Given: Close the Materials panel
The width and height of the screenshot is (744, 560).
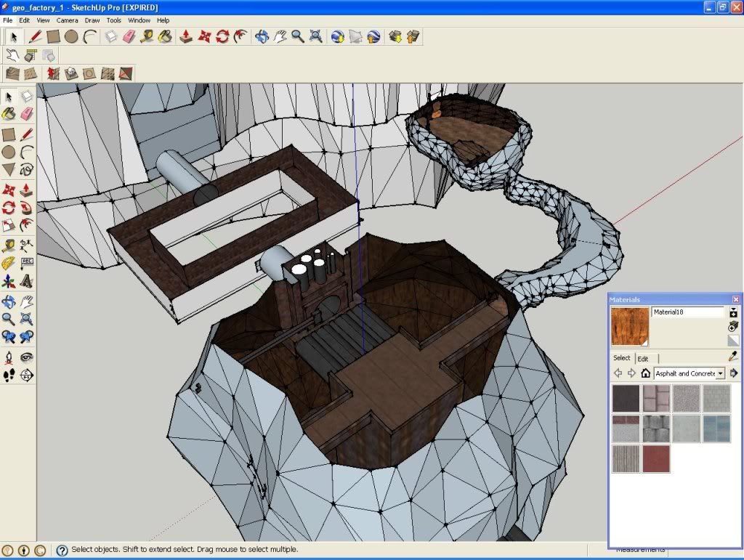Looking at the screenshot, I should (735, 299).
